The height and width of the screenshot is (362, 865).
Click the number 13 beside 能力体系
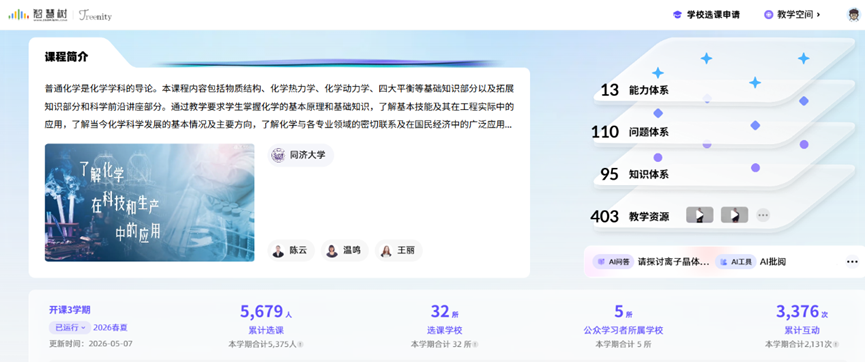tap(610, 90)
